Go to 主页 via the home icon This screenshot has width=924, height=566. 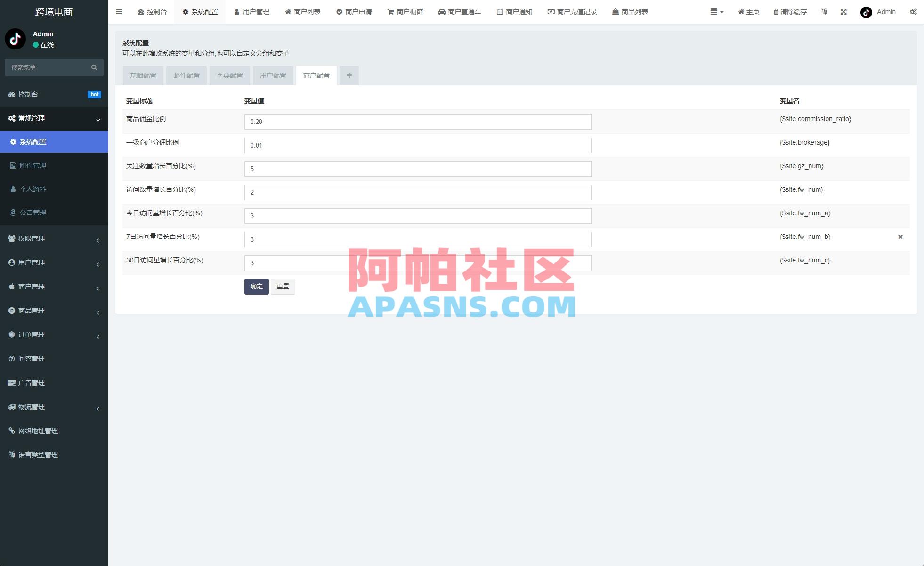(x=748, y=12)
